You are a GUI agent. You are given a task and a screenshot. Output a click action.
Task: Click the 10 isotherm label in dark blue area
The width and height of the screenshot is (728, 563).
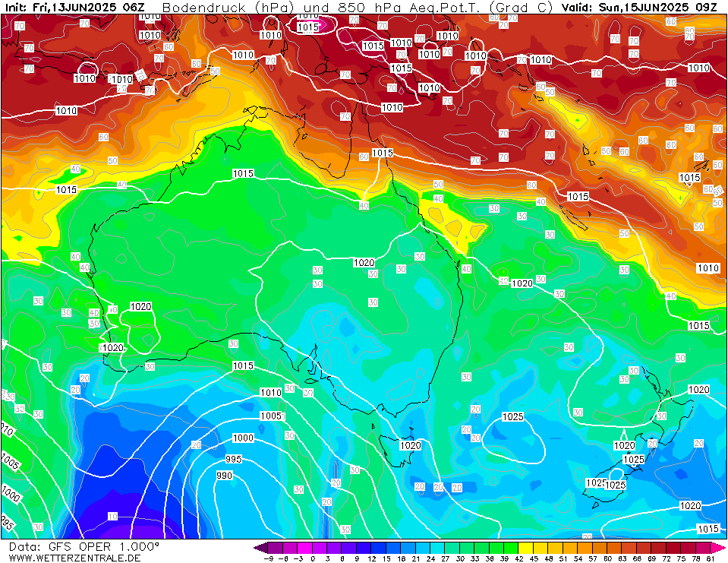click(113, 517)
